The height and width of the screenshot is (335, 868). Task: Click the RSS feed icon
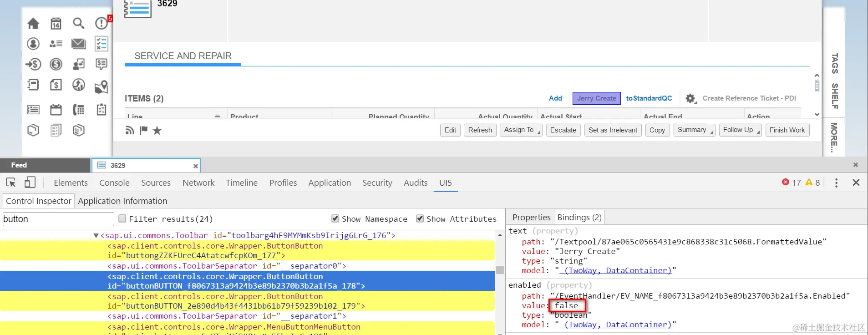pos(130,131)
